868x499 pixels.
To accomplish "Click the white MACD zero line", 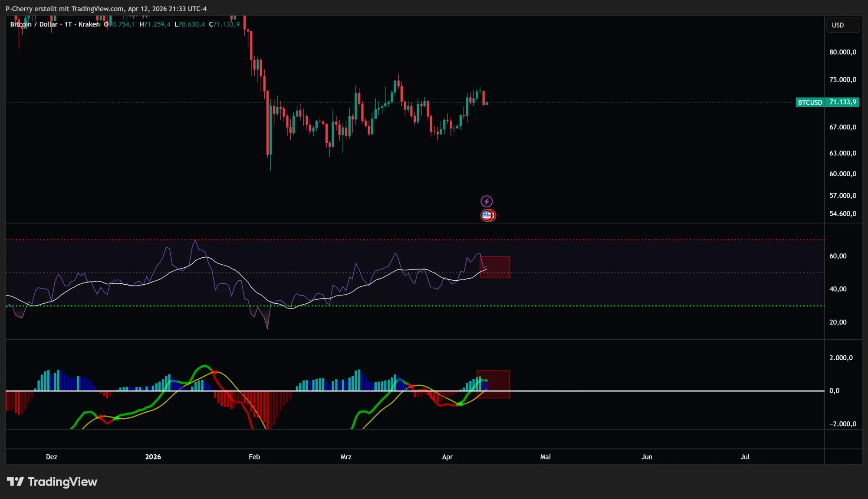I will (x=651, y=391).
